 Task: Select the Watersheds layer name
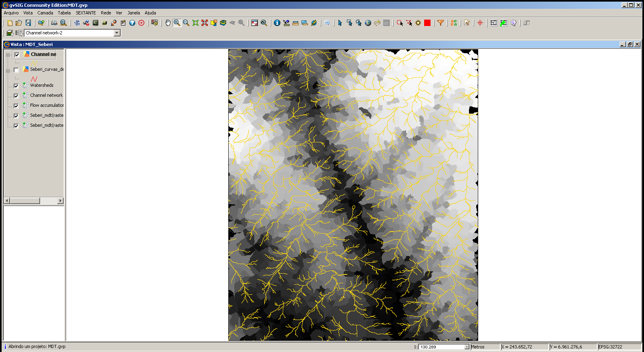[x=42, y=85]
